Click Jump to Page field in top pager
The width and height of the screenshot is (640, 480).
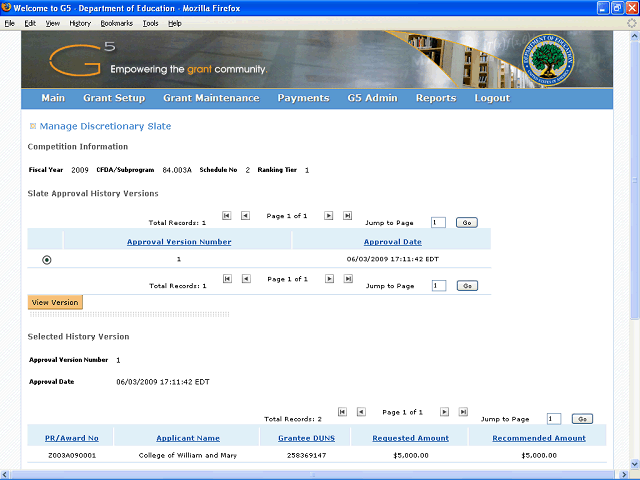point(438,222)
